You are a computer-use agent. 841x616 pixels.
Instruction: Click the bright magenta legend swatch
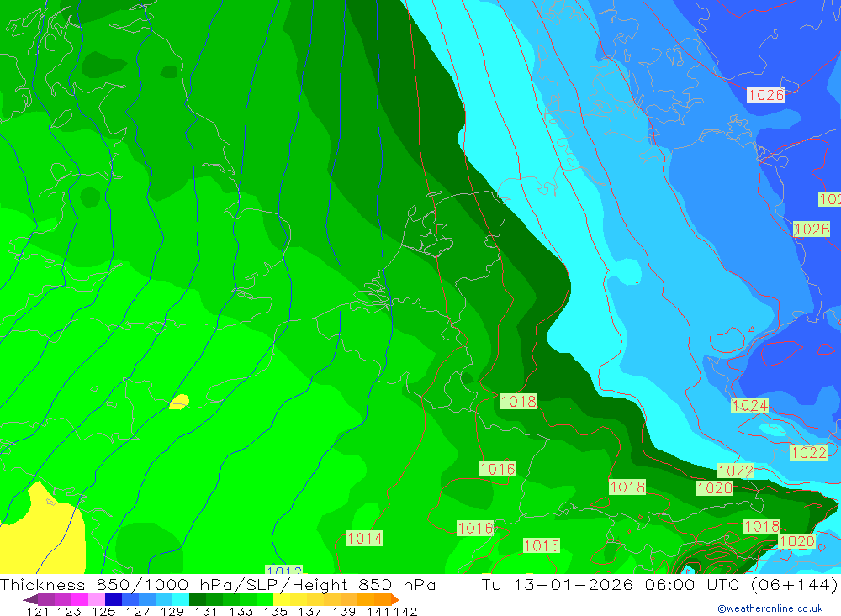(80, 599)
